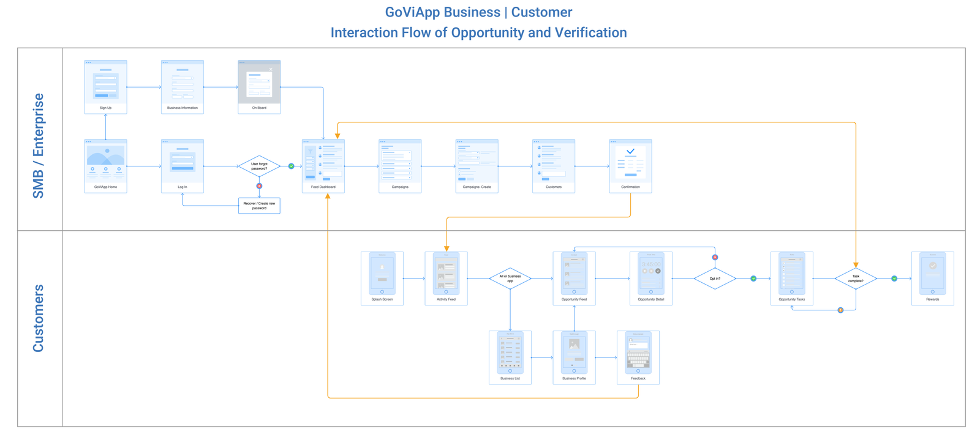Screen dimensions: 980x434
Task: Click the Interaction Flow of Opportunity and Verification subtitle
Action: click(479, 32)
